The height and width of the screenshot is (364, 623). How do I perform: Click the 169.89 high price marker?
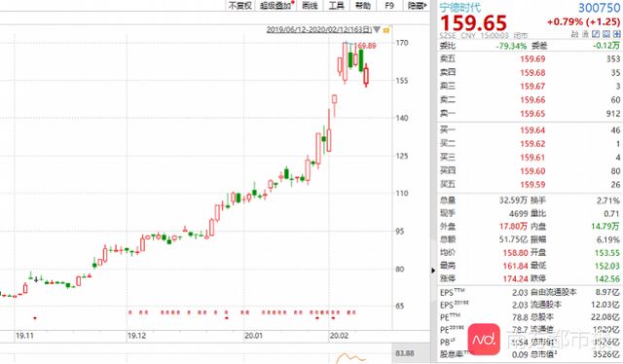point(365,46)
